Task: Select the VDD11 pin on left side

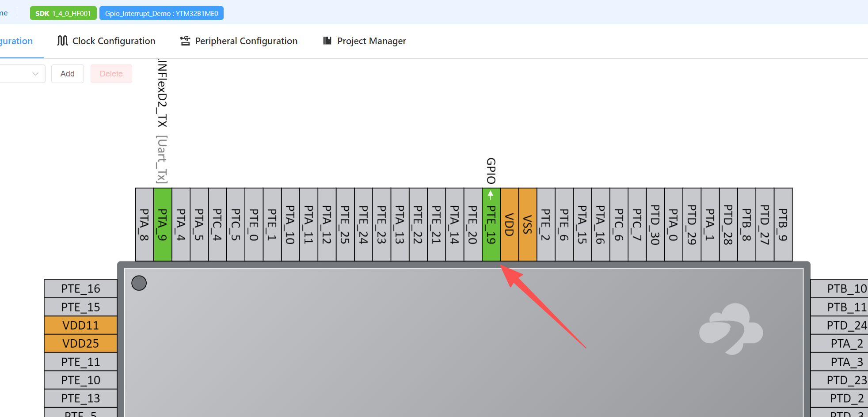Action: [80, 325]
